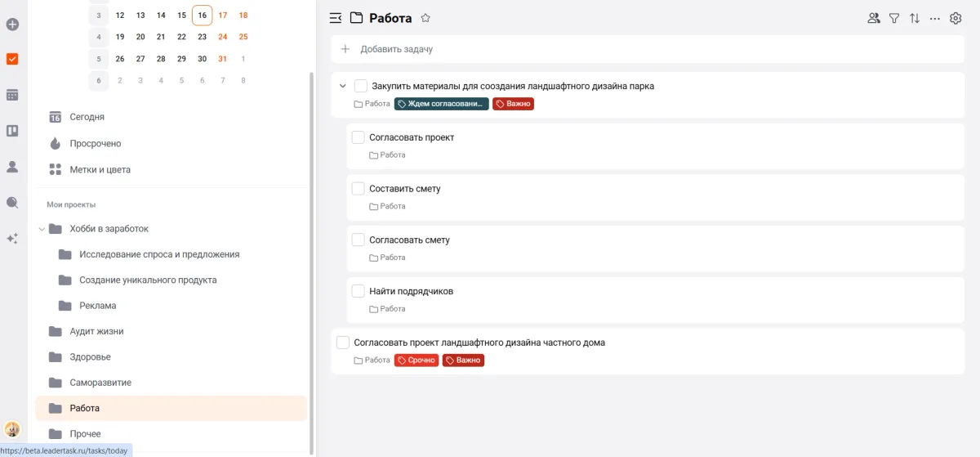The width and height of the screenshot is (980, 457).
Task: Mark Составить смету task as done
Action: click(358, 189)
